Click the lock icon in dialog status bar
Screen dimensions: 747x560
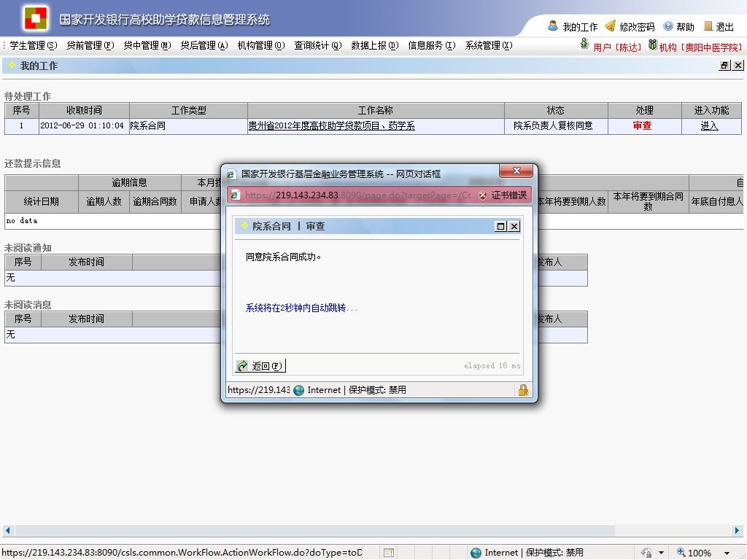coord(523,390)
